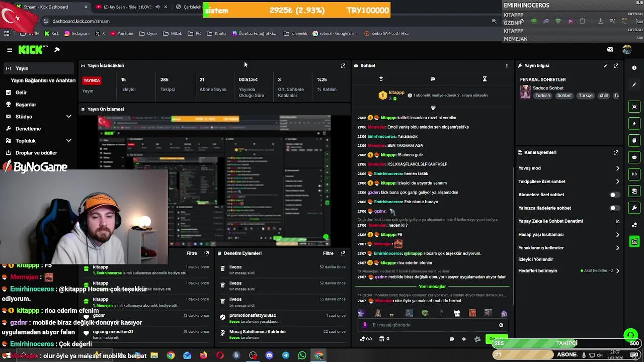
Task: Click the lightning bolt icon in the right sidebar
Action: [x=634, y=123]
